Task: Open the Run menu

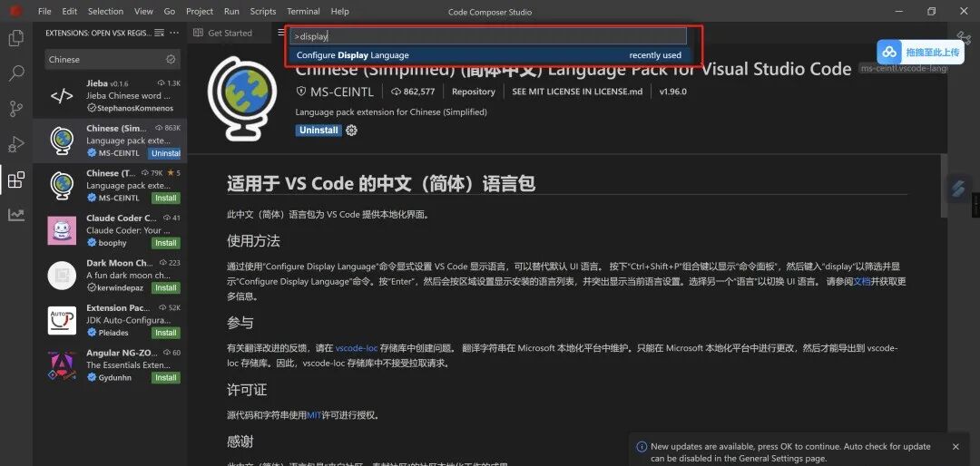Action: click(231, 11)
